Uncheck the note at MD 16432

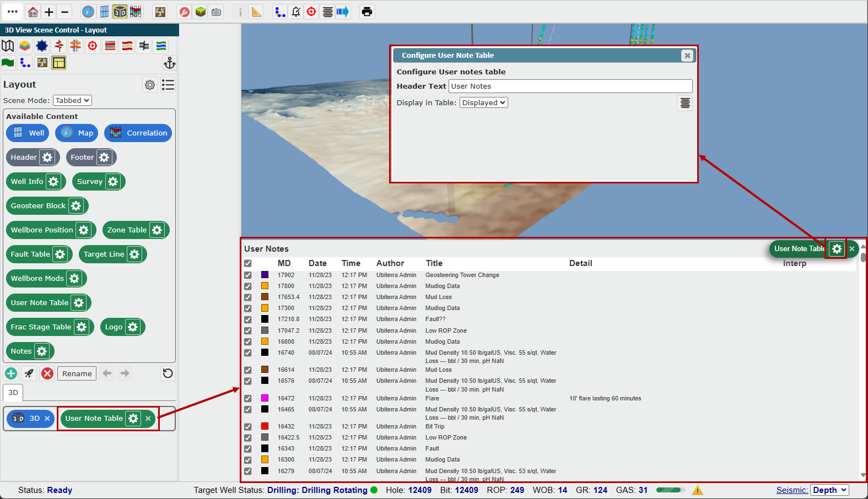(248, 427)
